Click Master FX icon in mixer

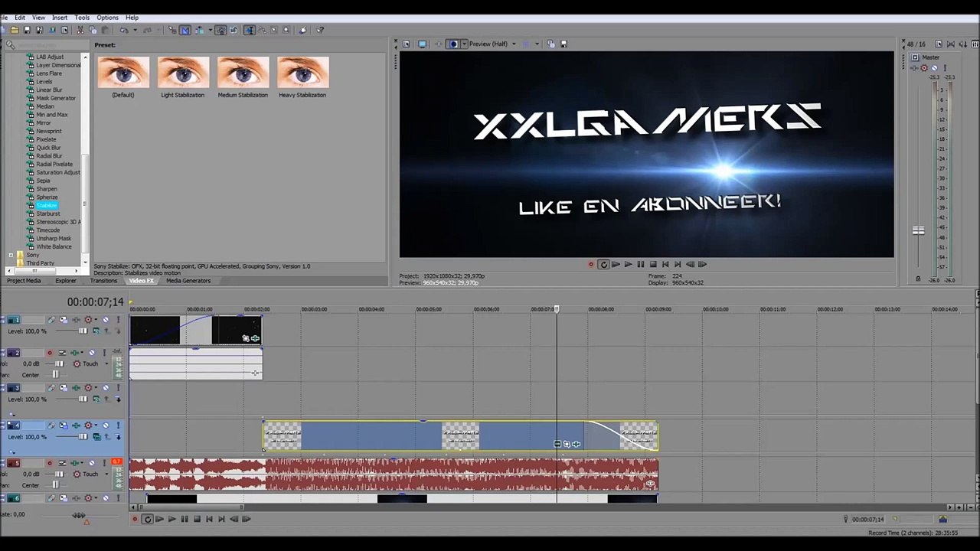pyautogui.click(x=914, y=67)
